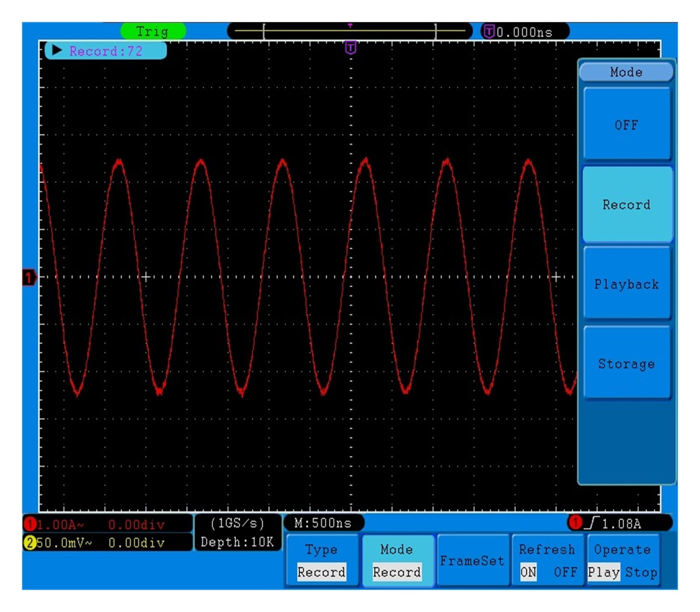Choose Record in the Mode side menu
Viewport: 700px width, 612px height.
click(x=626, y=204)
